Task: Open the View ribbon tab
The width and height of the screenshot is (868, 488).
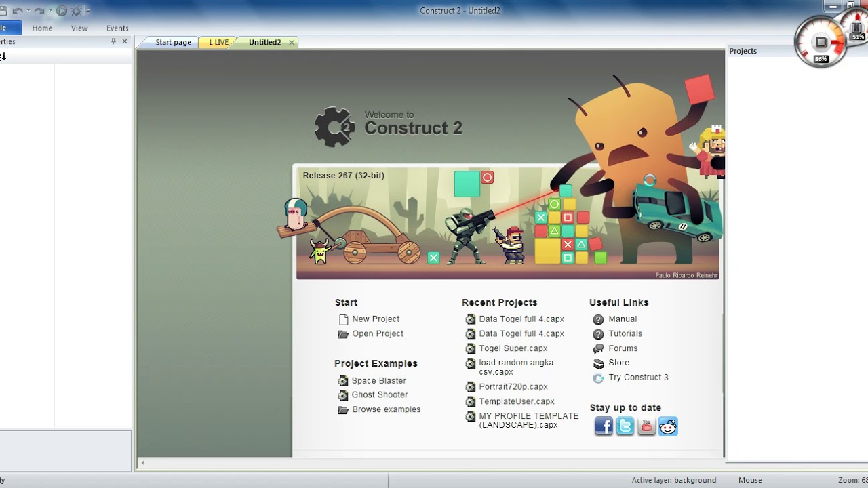Action: (79, 28)
